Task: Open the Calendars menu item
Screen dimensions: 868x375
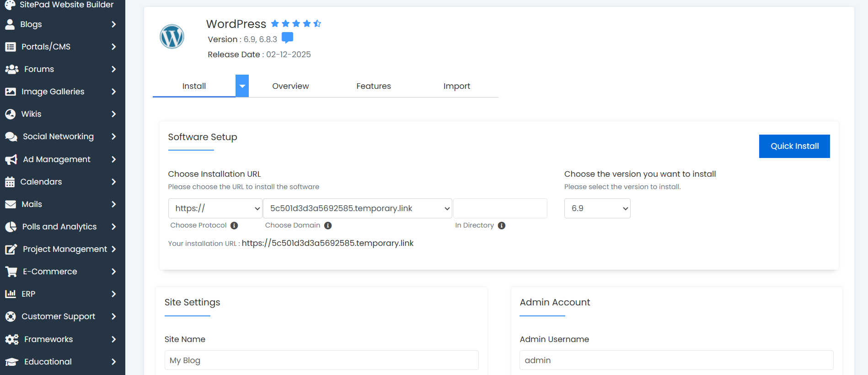Action: (x=63, y=182)
